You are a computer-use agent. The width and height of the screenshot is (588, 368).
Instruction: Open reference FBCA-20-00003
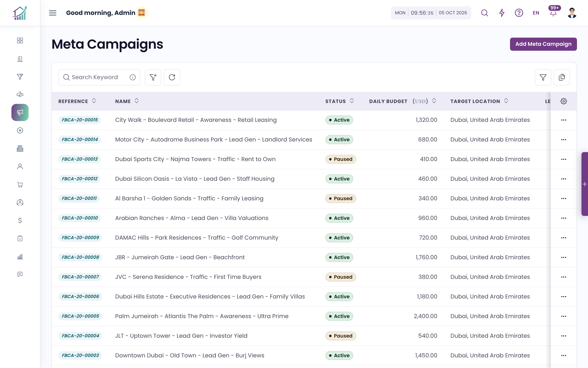80,355
